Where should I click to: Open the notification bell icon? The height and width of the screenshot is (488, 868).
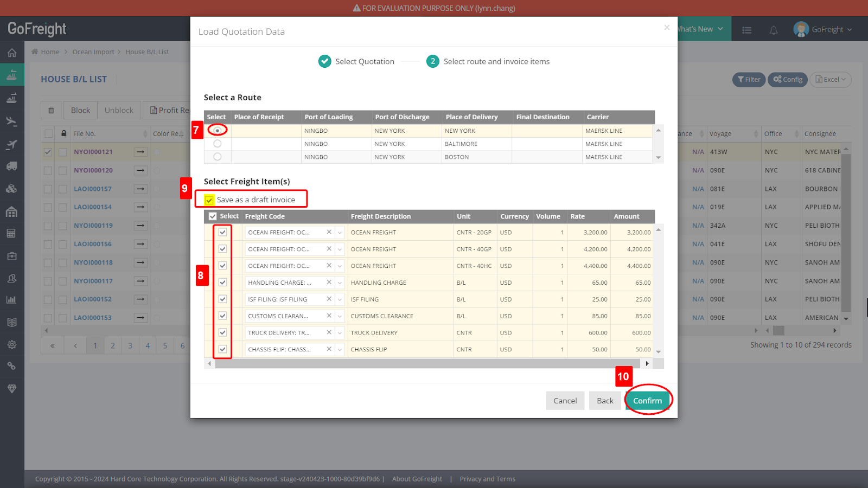coord(774,30)
